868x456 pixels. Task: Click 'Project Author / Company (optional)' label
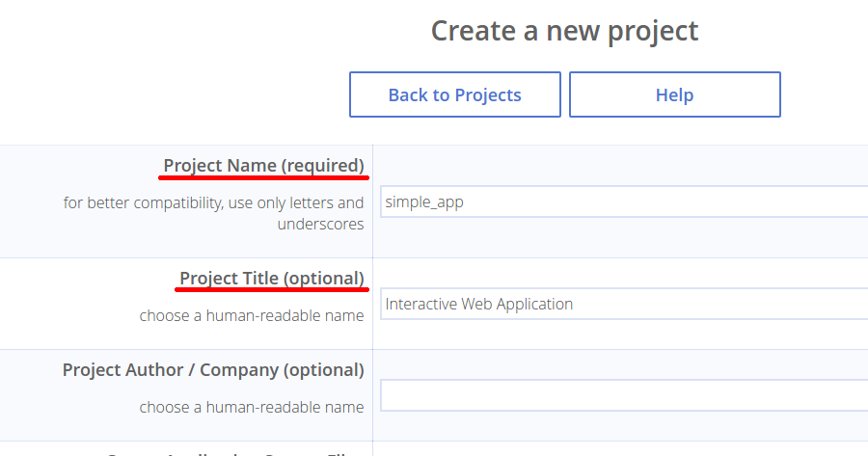click(213, 369)
